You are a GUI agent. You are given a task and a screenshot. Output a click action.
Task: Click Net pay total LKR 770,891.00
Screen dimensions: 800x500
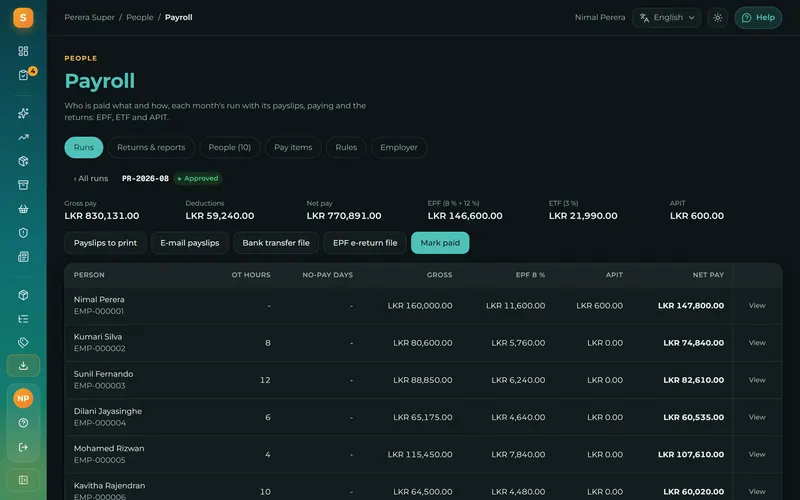click(343, 216)
